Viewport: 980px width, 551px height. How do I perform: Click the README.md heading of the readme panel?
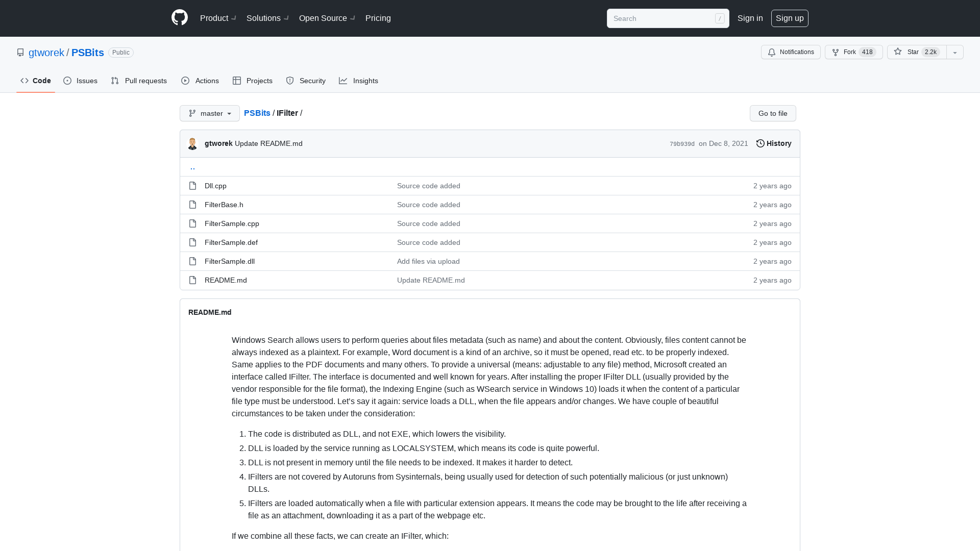pyautogui.click(x=210, y=312)
